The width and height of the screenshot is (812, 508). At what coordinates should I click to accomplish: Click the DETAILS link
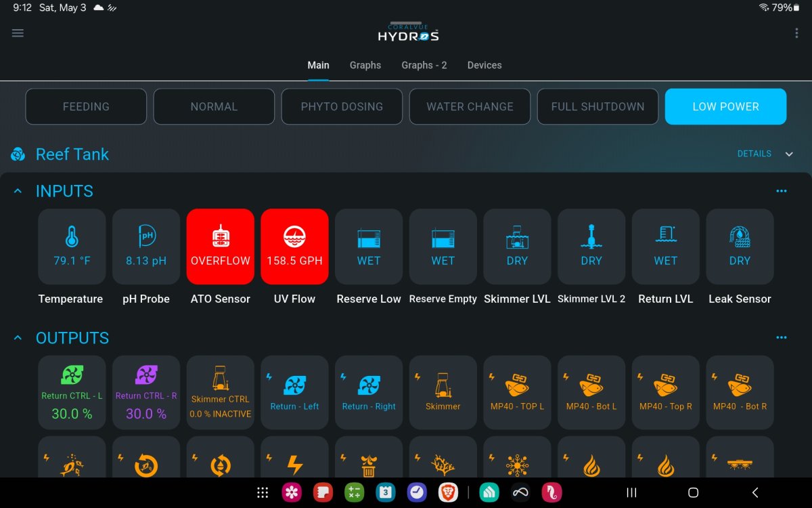coord(754,154)
